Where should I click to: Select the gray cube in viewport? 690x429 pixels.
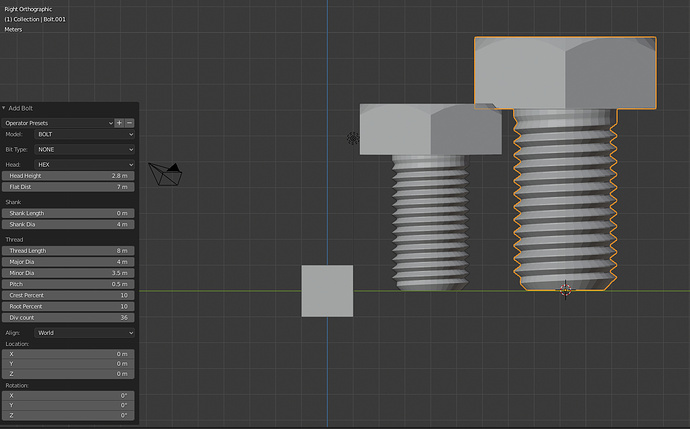[327, 291]
